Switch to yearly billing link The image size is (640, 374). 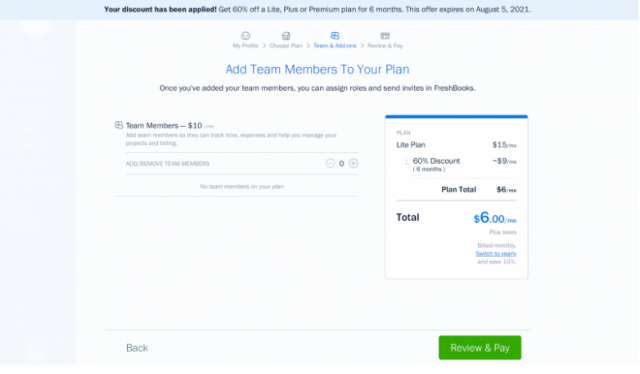pos(496,254)
